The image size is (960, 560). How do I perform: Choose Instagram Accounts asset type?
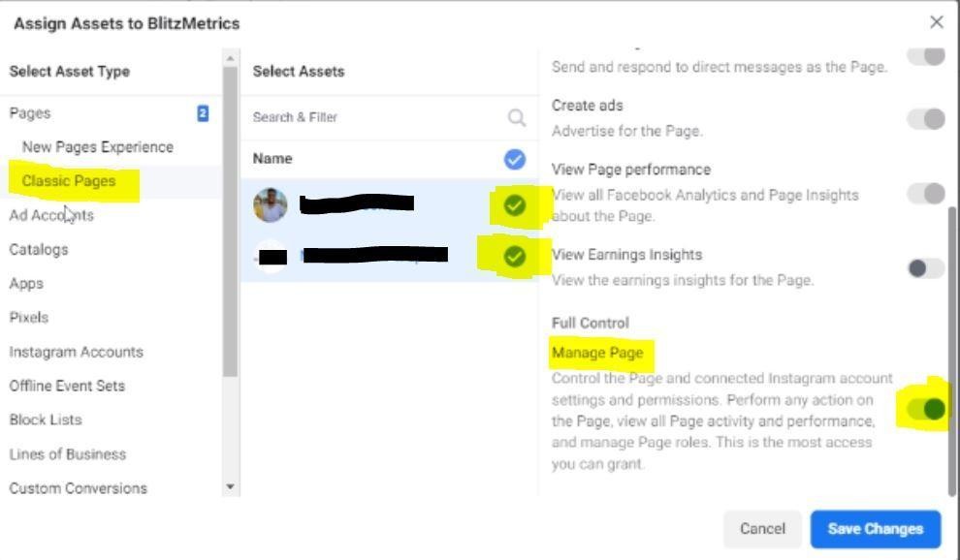(76, 352)
